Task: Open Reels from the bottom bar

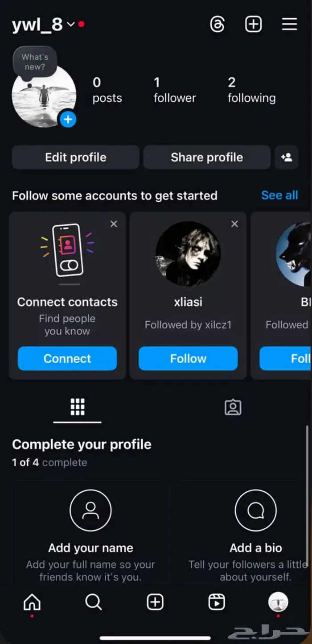Action: click(217, 602)
